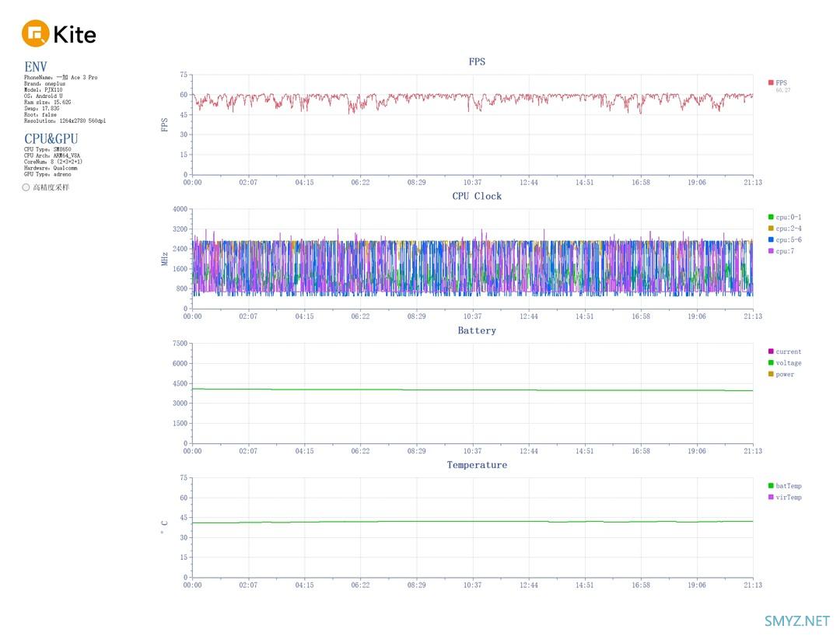Click the power legend color swatch
This screenshot has width=840, height=636.
(x=771, y=374)
